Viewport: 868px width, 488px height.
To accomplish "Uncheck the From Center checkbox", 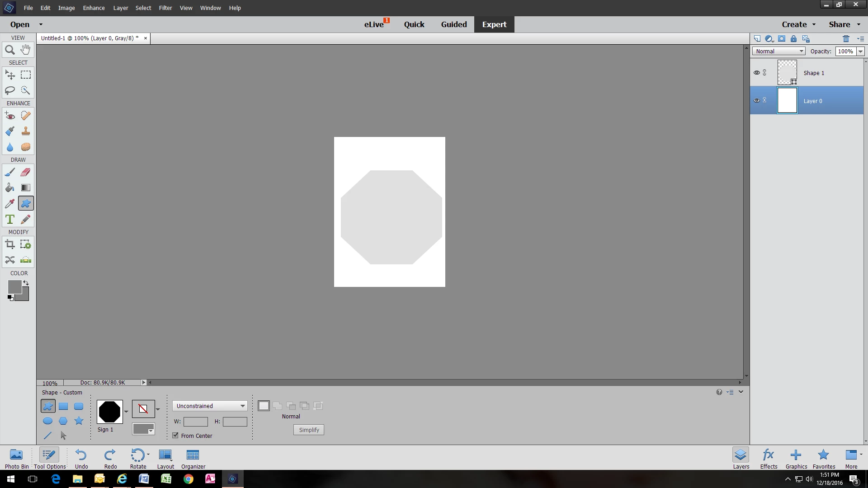I will pyautogui.click(x=175, y=436).
